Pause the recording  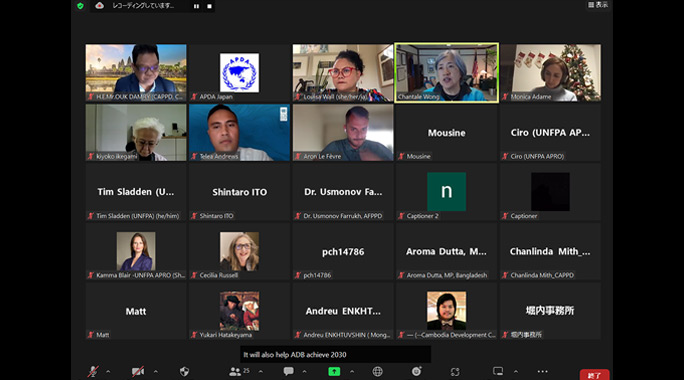(196, 6)
